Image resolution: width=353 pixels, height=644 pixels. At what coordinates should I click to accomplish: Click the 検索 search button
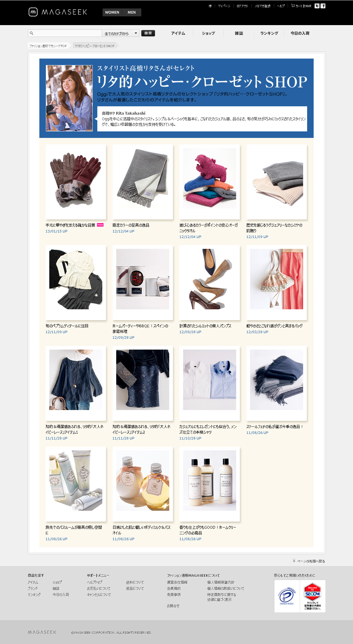[x=148, y=33]
